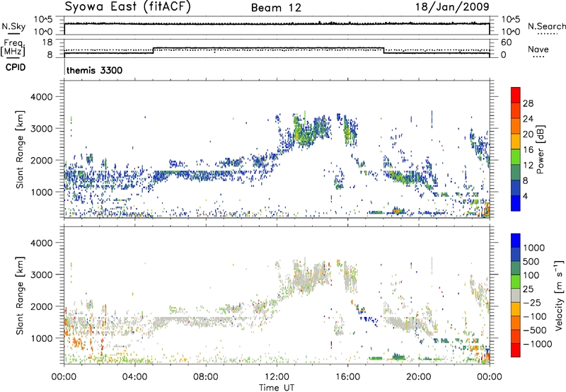Click the red bottom Velocity colorbar segment
This screenshot has height=392, width=566.
coord(516,350)
